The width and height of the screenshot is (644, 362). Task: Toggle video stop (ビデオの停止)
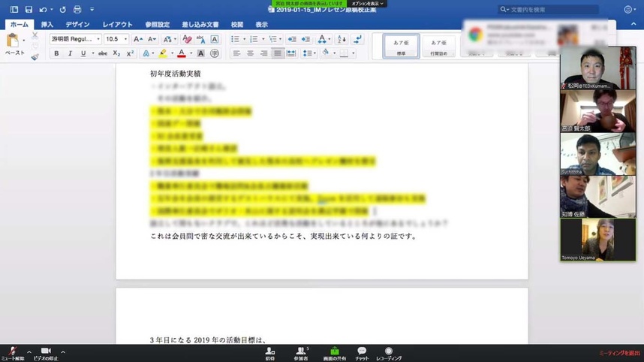tap(44, 353)
